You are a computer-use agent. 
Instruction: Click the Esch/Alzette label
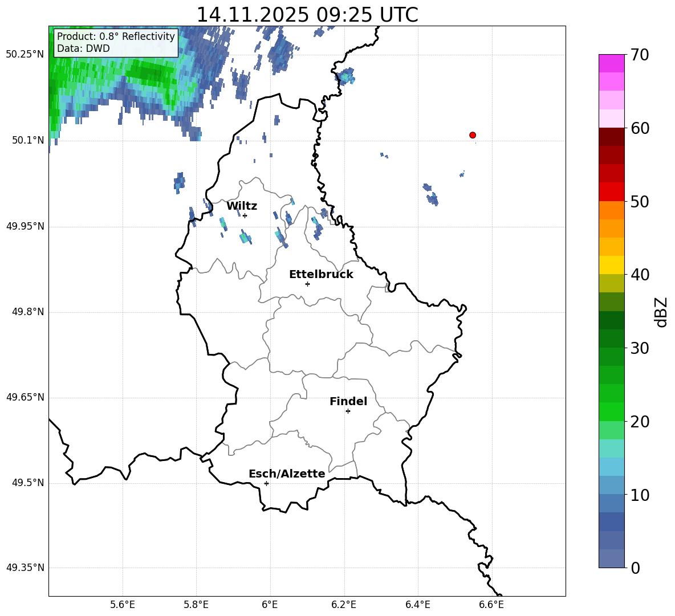pos(287,474)
